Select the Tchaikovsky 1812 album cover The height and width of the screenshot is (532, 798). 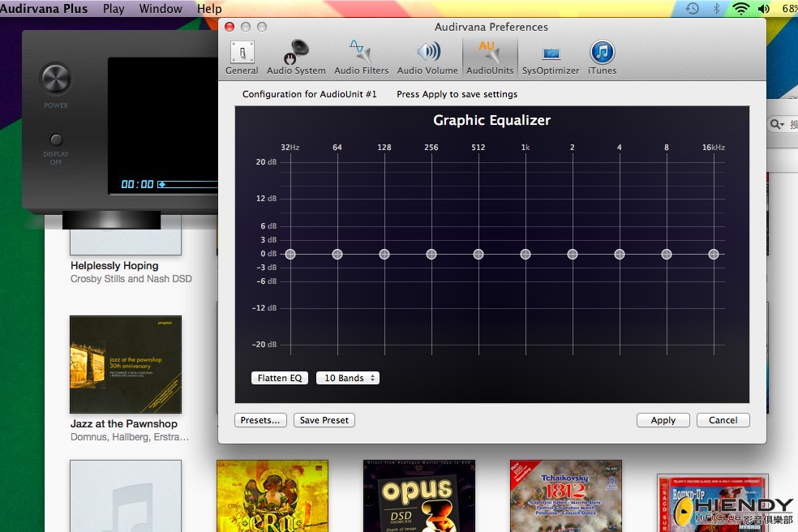pyautogui.click(x=565, y=496)
